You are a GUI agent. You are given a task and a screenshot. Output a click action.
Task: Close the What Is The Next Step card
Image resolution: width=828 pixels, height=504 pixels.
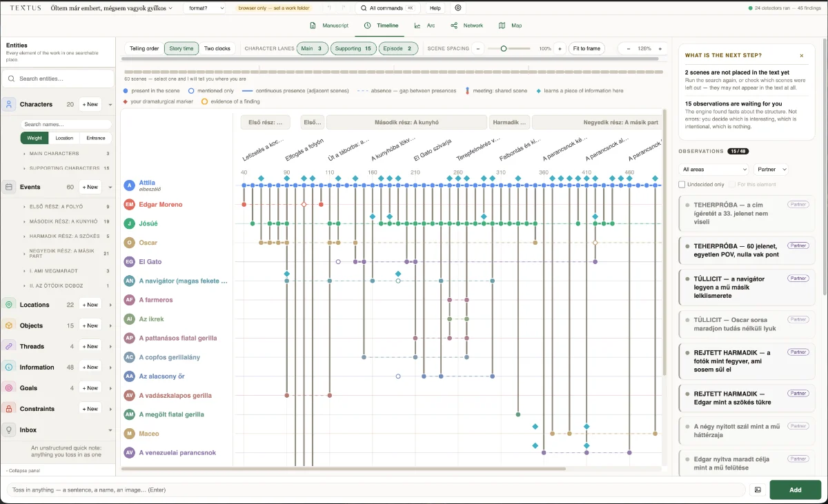pos(802,55)
